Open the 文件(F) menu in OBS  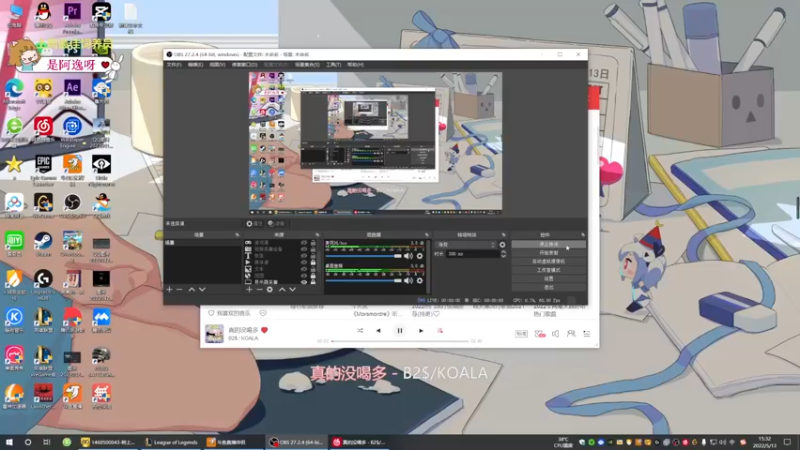coord(173,65)
